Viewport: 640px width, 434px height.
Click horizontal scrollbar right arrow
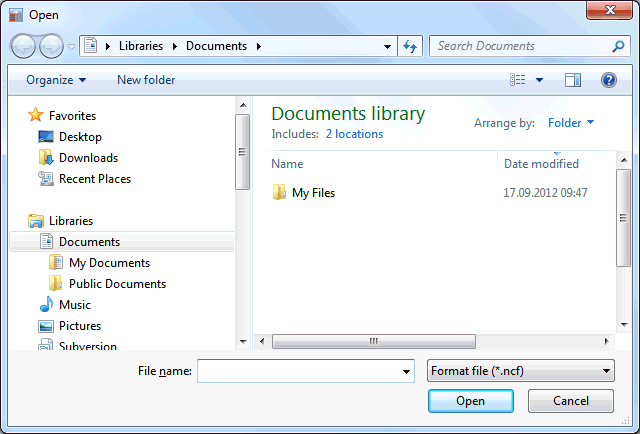(x=607, y=341)
